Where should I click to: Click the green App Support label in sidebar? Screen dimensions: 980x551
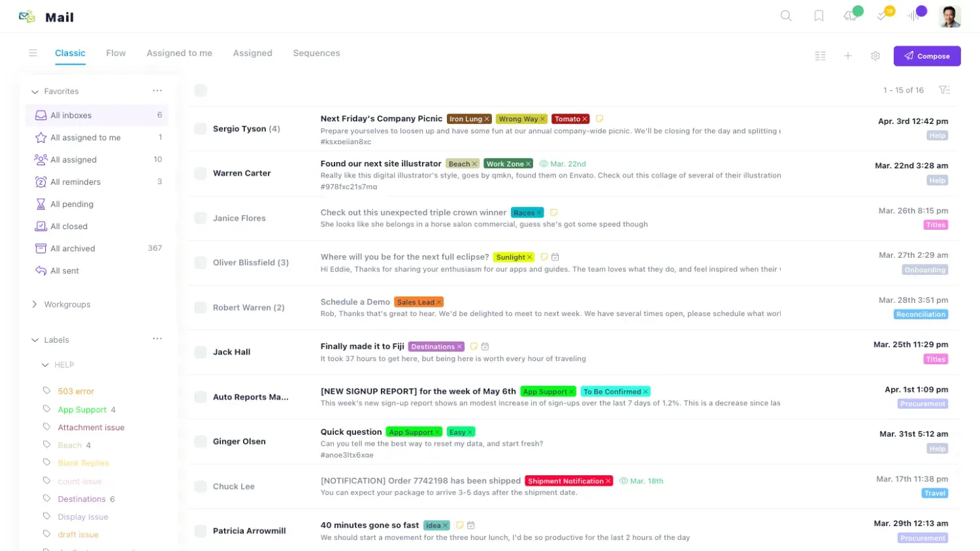[x=82, y=409]
